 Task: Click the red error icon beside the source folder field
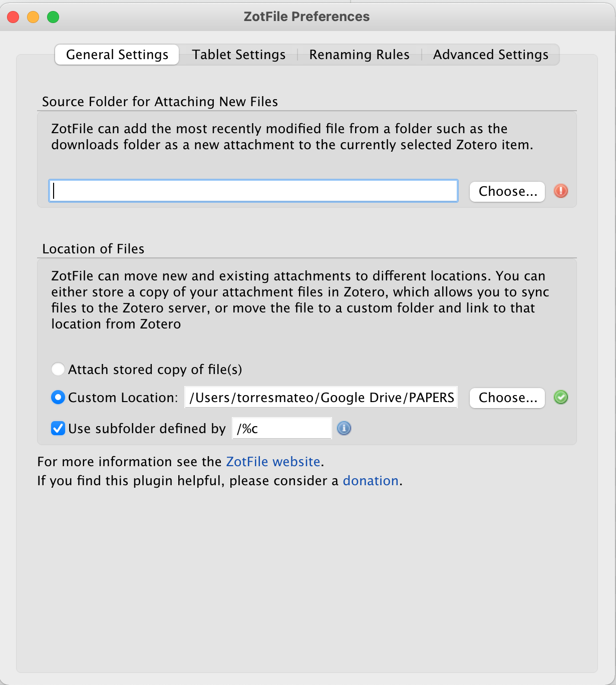point(560,191)
